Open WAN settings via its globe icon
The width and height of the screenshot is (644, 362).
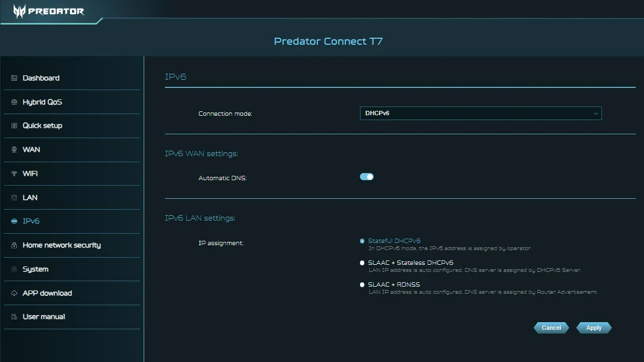coord(14,150)
